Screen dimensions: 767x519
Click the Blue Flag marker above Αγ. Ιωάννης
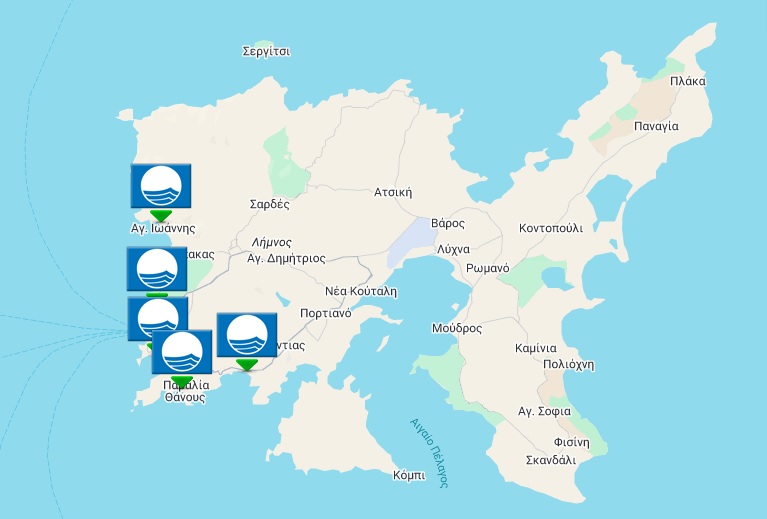click(x=160, y=186)
